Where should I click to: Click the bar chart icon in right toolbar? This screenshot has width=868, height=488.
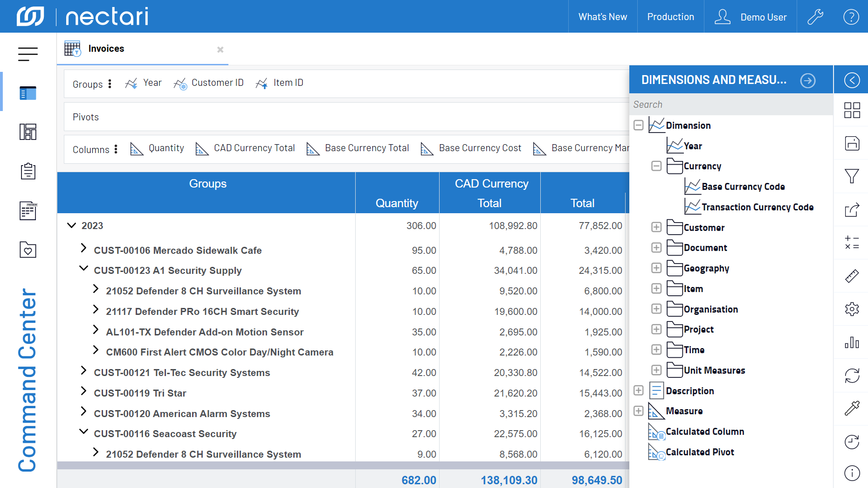click(852, 342)
